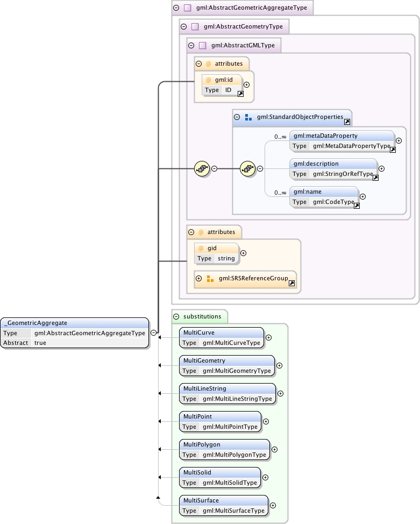This screenshot has height=524, width=420.
Task: Click the gml:AbstractGeometryType complex type icon
Action: [195, 26]
